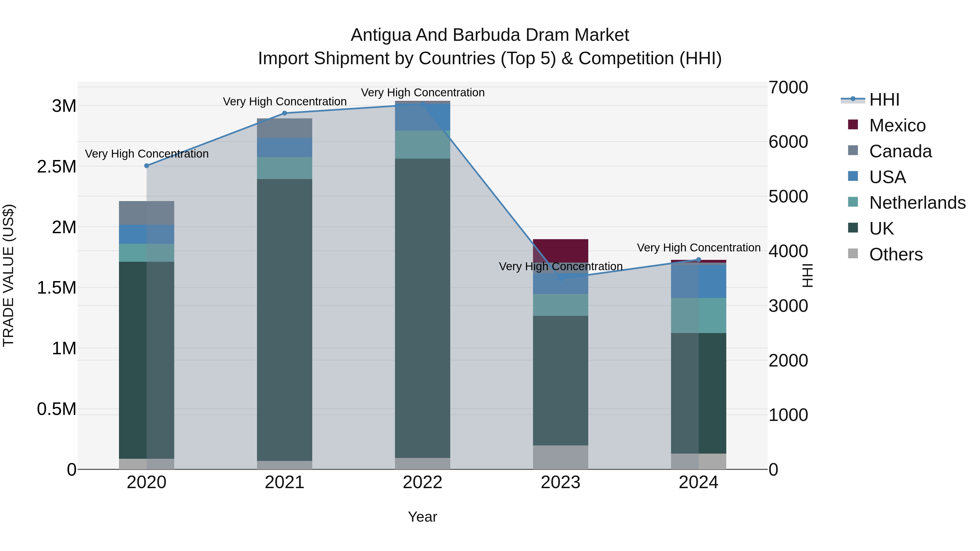Click the Mexico segment of the 2023 bar

[561, 251]
